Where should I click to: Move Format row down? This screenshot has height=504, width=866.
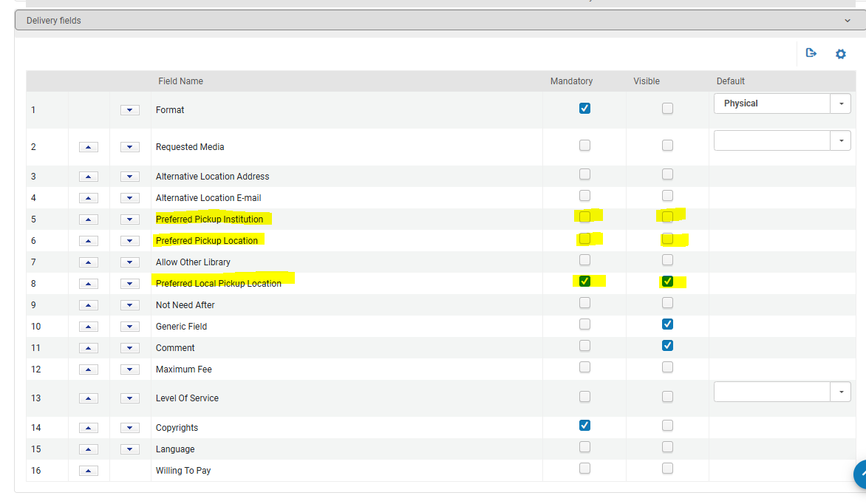130,110
